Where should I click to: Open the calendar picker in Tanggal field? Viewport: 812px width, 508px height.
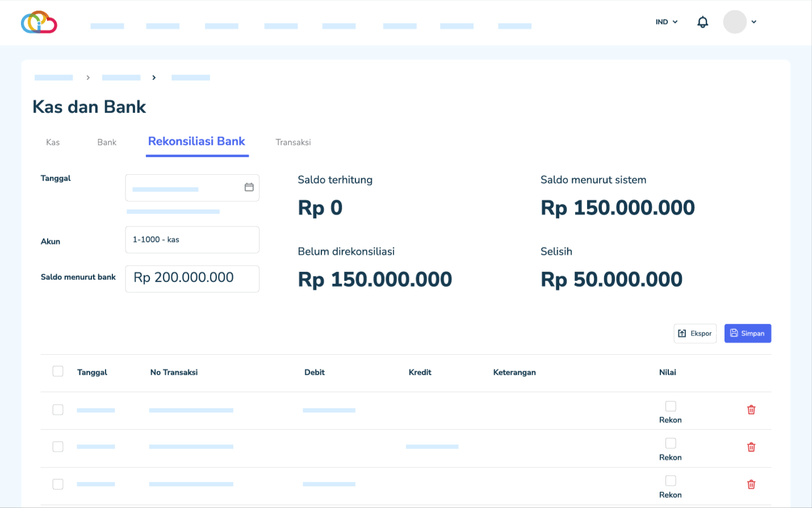coord(249,187)
